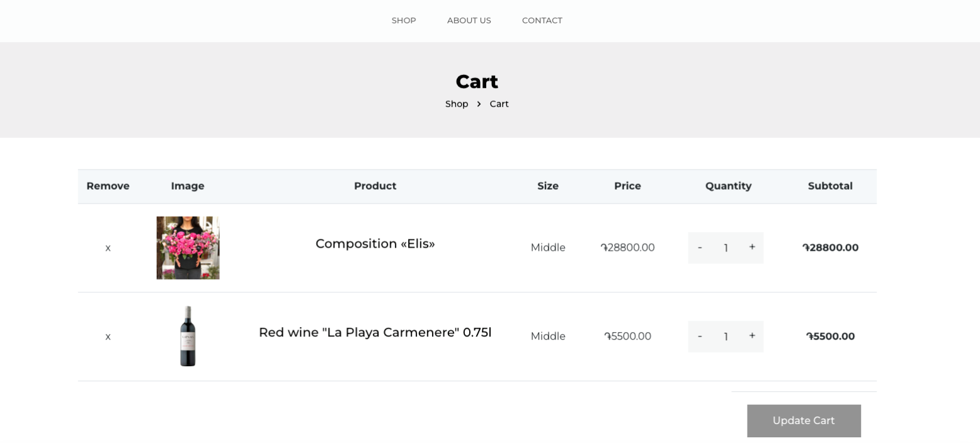The width and height of the screenshot is (980, 443).
Task: Open Red wine La Playa Carmenere link
Action: click(x=375, y=333)
